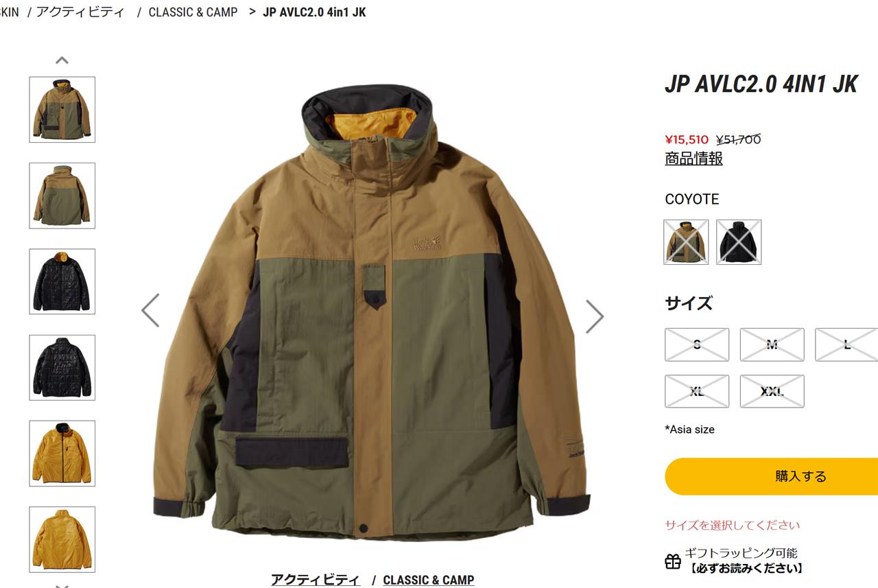The image size is (878, 588).
Task: Select size S option
Action: click(697, 344)
